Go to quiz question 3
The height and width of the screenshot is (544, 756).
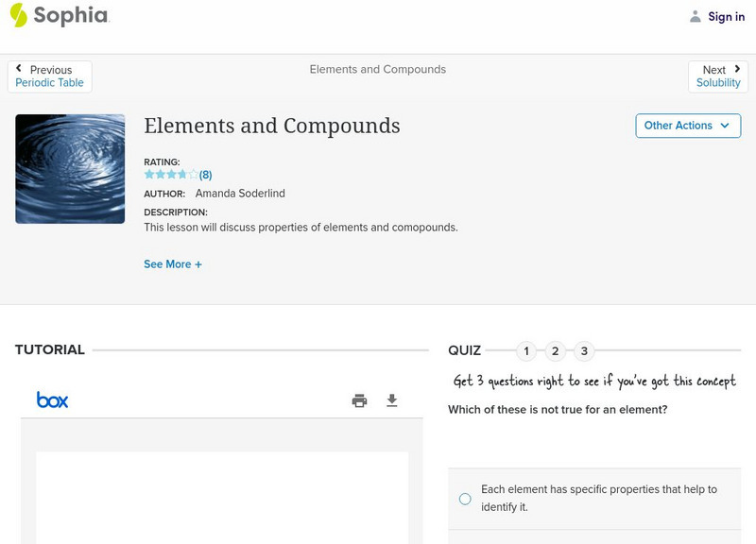click(x=584, y=351)
